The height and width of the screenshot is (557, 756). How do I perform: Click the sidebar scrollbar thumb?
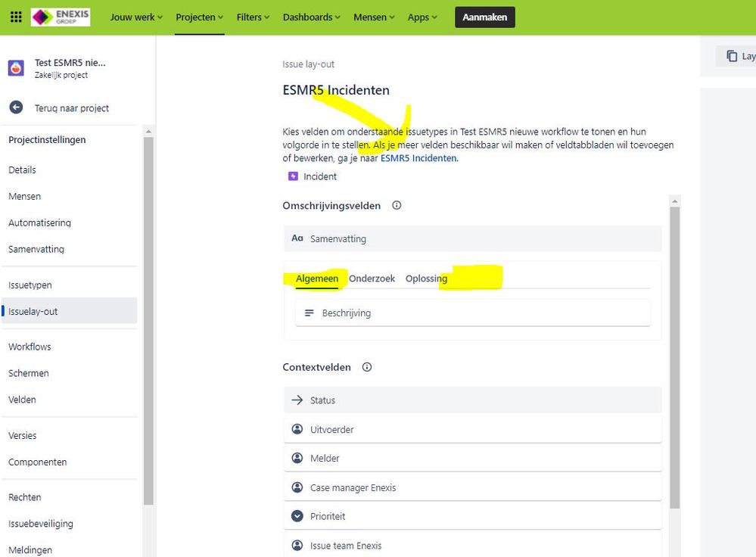click(148, 321)
